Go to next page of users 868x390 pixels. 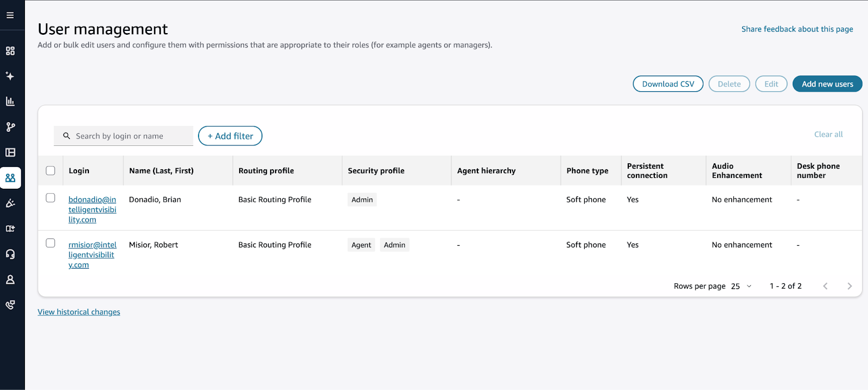850,286
